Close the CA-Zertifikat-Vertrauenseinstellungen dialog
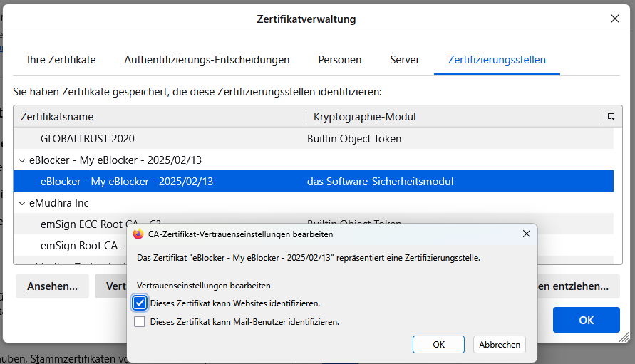This screenshot has height=364, width=635. coord(527,234)
